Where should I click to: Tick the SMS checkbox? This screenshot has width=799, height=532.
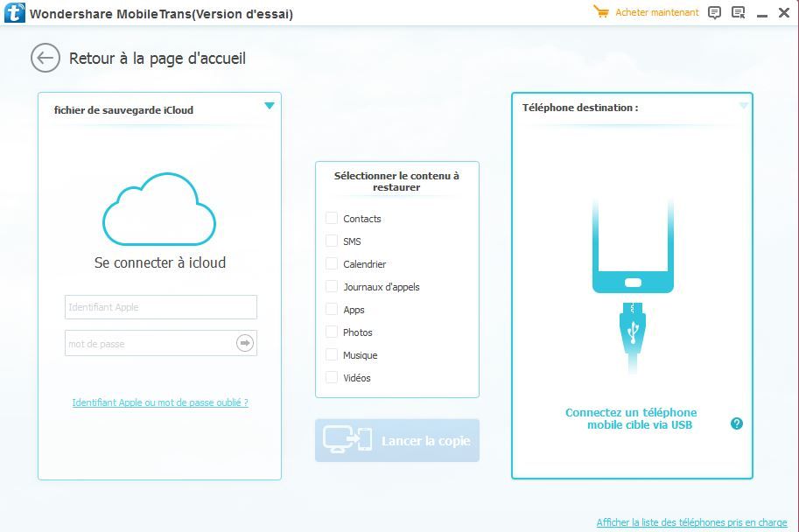[x=332, y=241]
